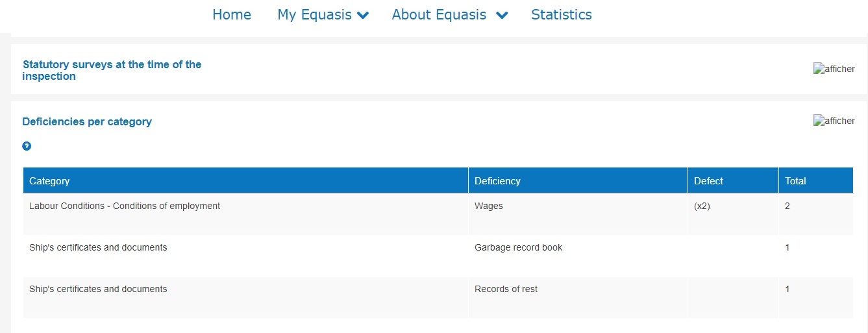The height and width of the screenshot is (333, 868).
Task: Go to the Home menu item
Action: [232, 14]
